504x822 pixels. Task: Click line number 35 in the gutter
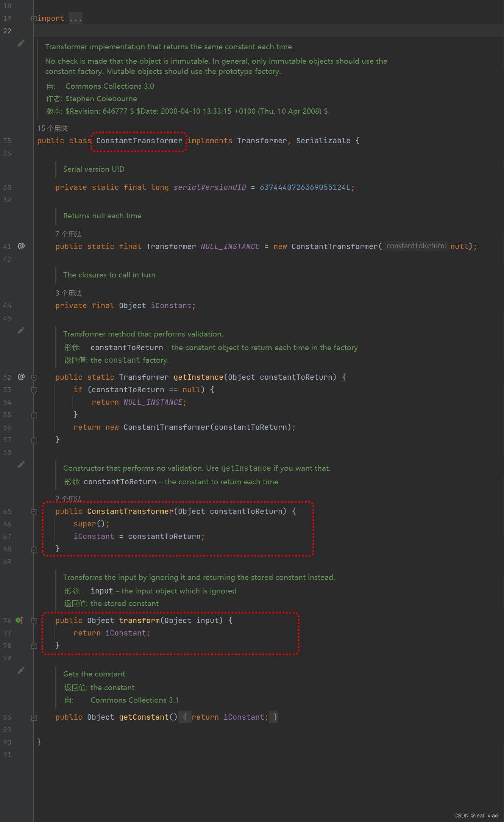7,141
